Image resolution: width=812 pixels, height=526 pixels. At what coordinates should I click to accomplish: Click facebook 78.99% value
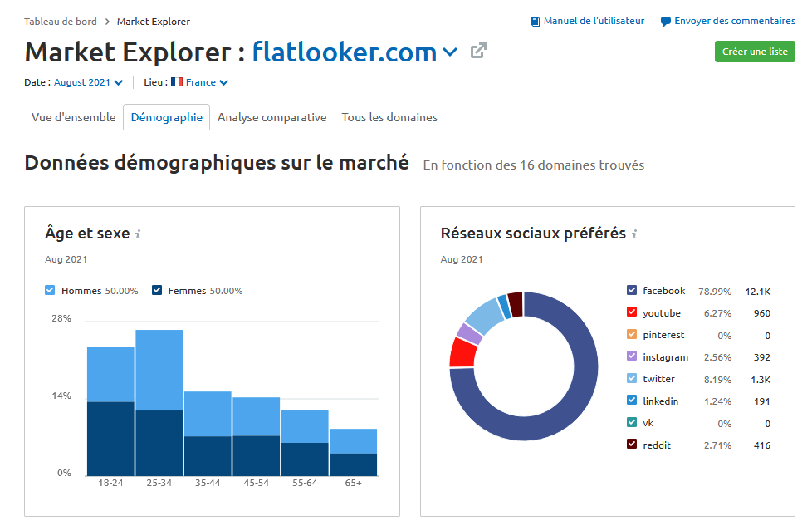pos(715,292)
